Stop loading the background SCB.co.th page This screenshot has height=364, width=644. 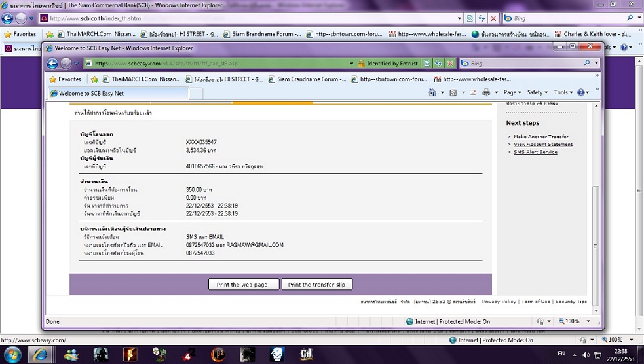(x=493, y=18)
